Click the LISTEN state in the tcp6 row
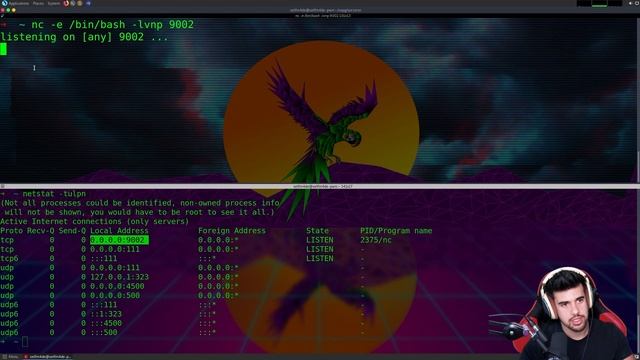This screenshot has width=640, height=360. click(320, 259)
